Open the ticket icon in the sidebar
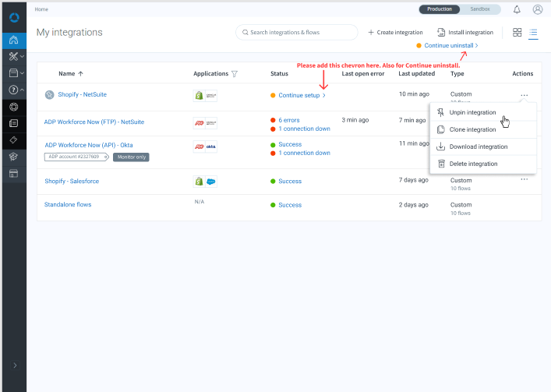 13,139
